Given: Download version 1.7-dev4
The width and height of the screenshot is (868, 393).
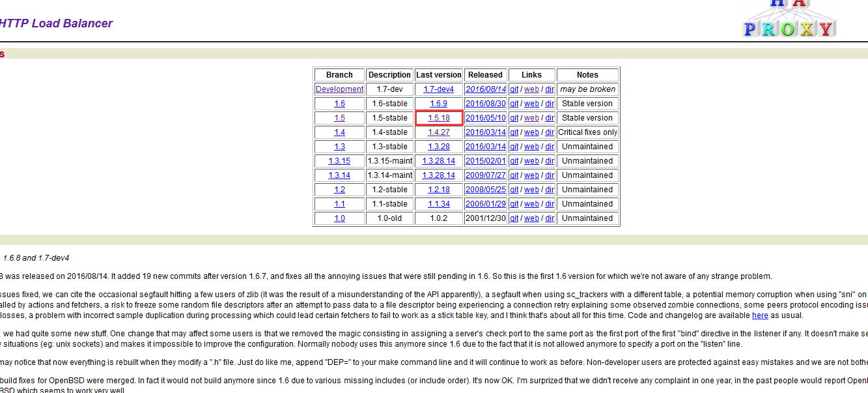Looking at the screenshot, I should [439, 89].
